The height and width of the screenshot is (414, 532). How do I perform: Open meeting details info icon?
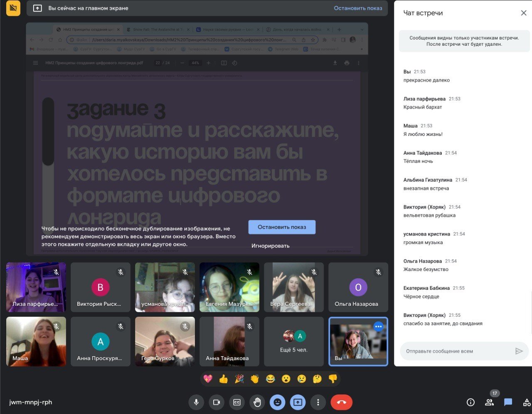tap(470, 402)
